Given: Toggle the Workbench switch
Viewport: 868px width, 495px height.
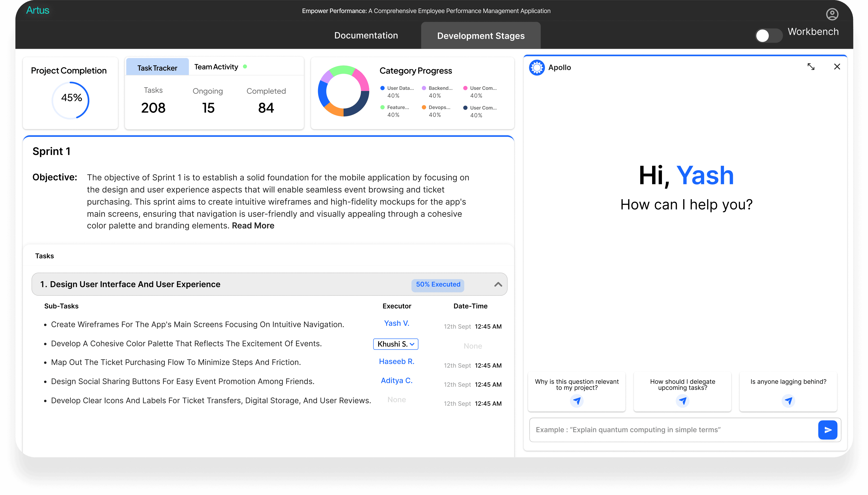Looking at the screenshot, I should 768,35.
